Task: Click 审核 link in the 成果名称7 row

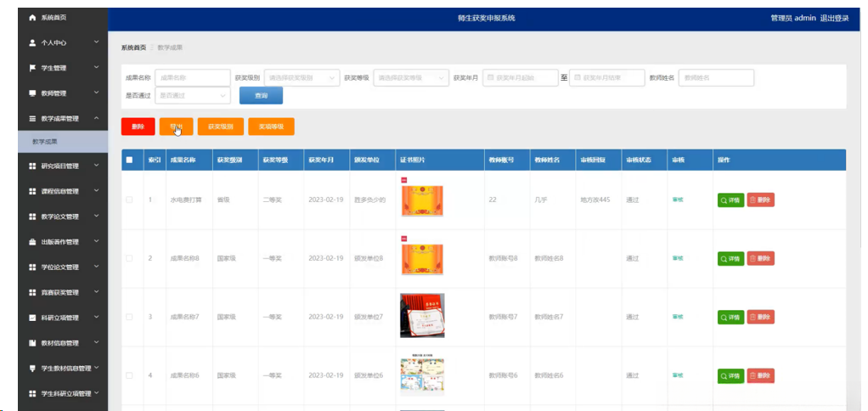Action: tap(678, 317)
